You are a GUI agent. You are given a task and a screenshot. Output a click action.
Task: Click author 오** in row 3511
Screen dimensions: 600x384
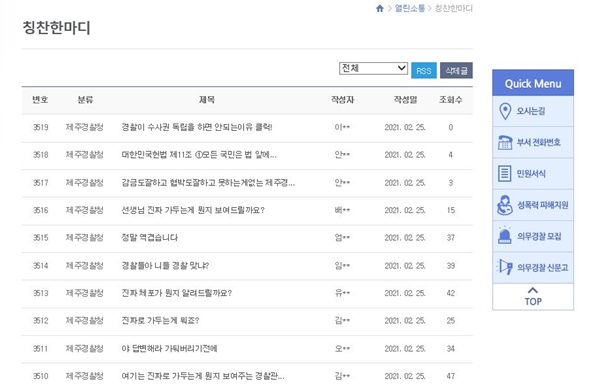click(x=342, y=349)
